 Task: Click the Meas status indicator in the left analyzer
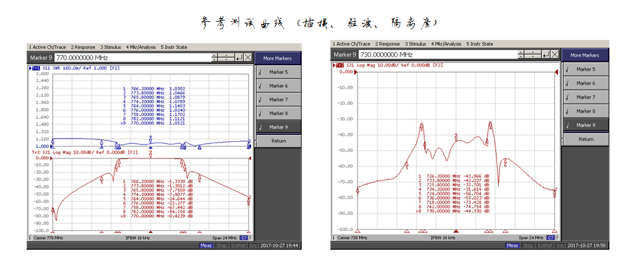click(x=207, y=246)
